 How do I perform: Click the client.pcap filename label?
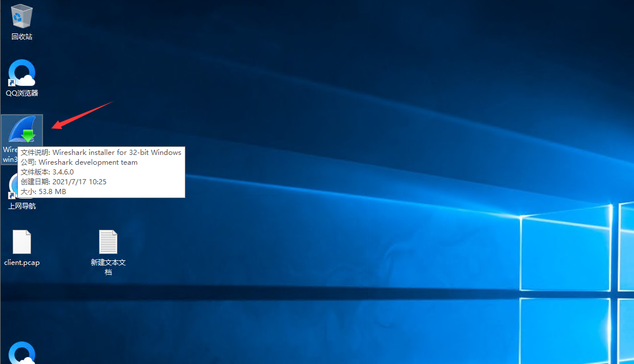(21, 262)
